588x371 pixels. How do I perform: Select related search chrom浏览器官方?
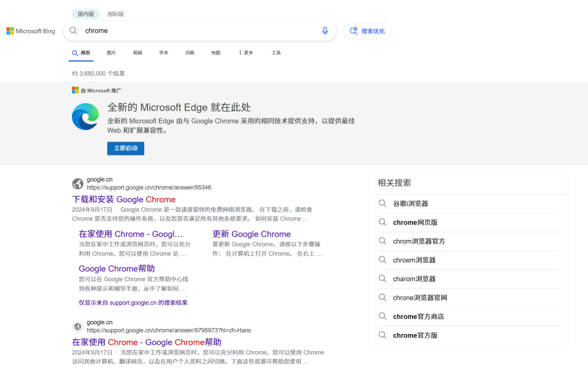pyautogui.click(x=419, y=242)
